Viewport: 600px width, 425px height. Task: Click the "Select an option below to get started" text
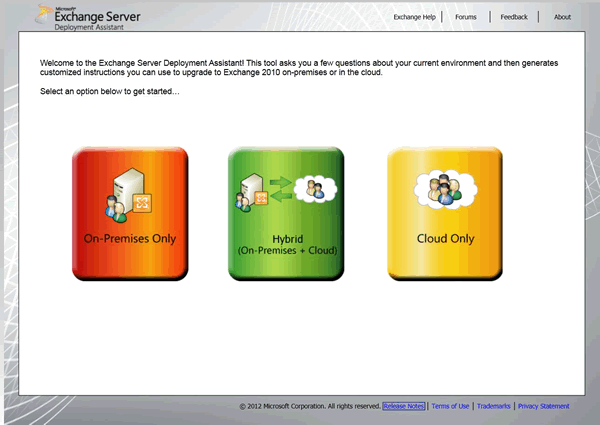[x=109, y=91]
